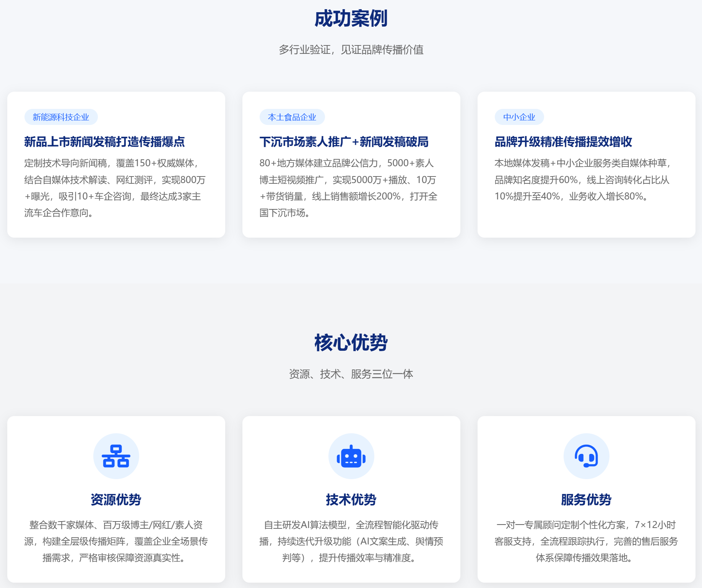Select the 新能源科技企业 tag

pyautogui.click(x=61, y=117)
